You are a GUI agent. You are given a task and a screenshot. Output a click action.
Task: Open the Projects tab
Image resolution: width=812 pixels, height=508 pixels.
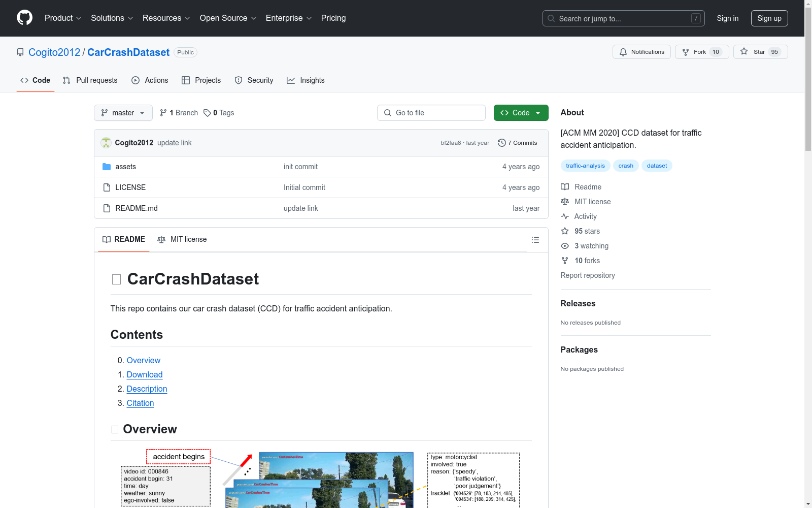(x=201, y=80)
